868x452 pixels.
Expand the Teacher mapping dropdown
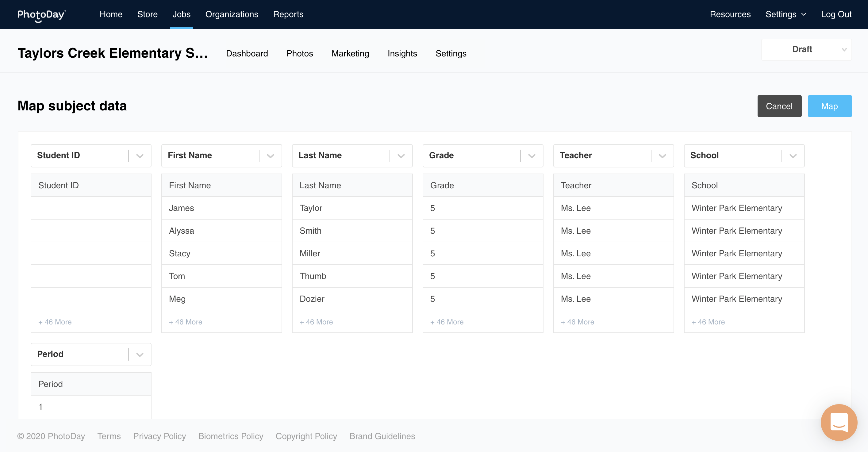point(662,155)
